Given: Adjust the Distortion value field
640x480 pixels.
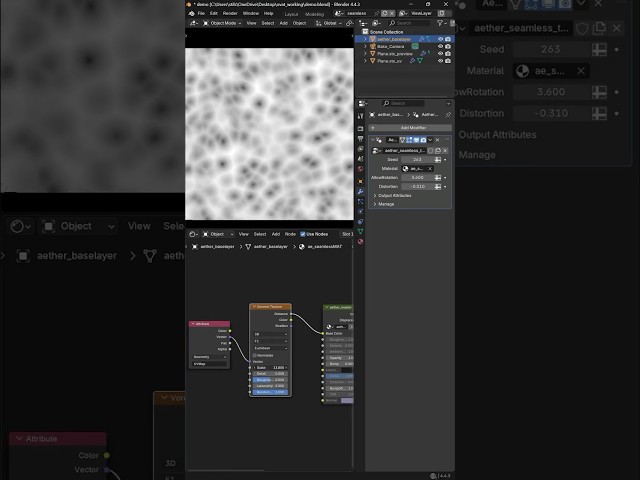Looking at the screenshot, I should point(417,187).
